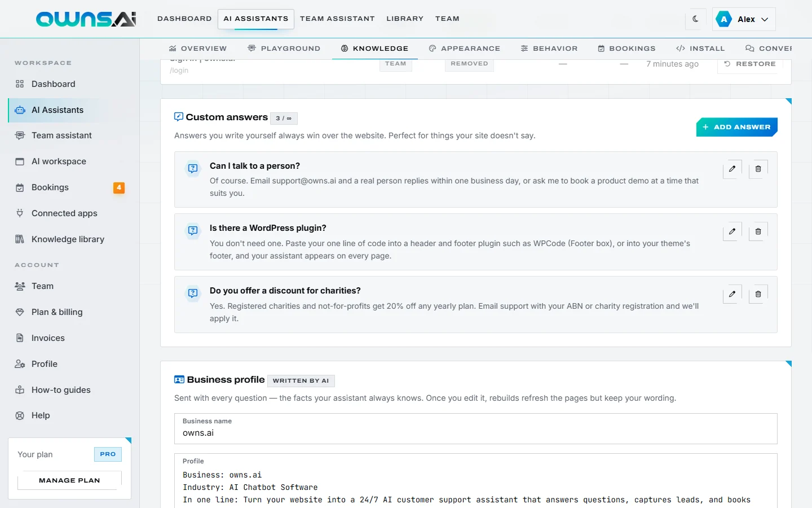
Task: Open Knowledge library in sidebar
Action: [x=69, y=239]
